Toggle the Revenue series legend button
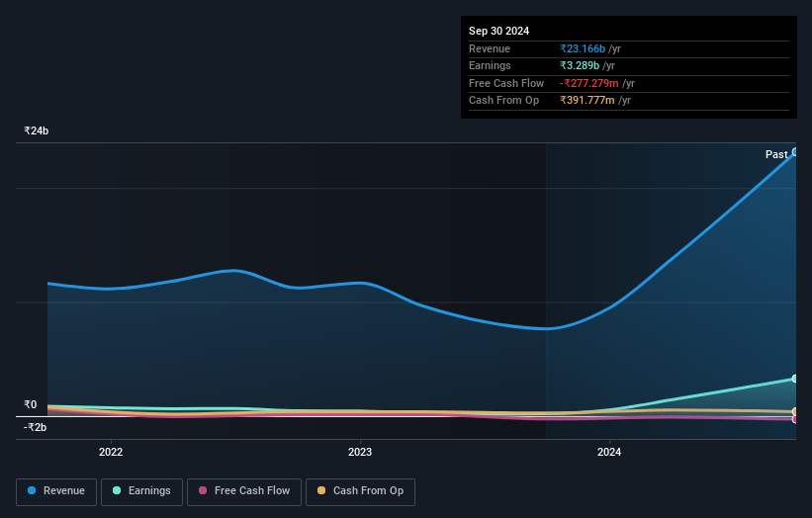Screen dimensions: 812x518 [56, 491]
